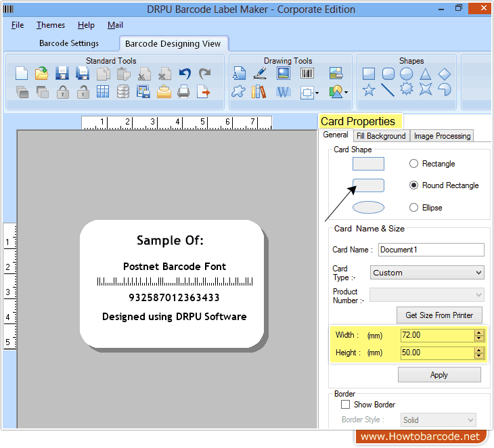Click the envelope email icon

(x=164, y=92)
